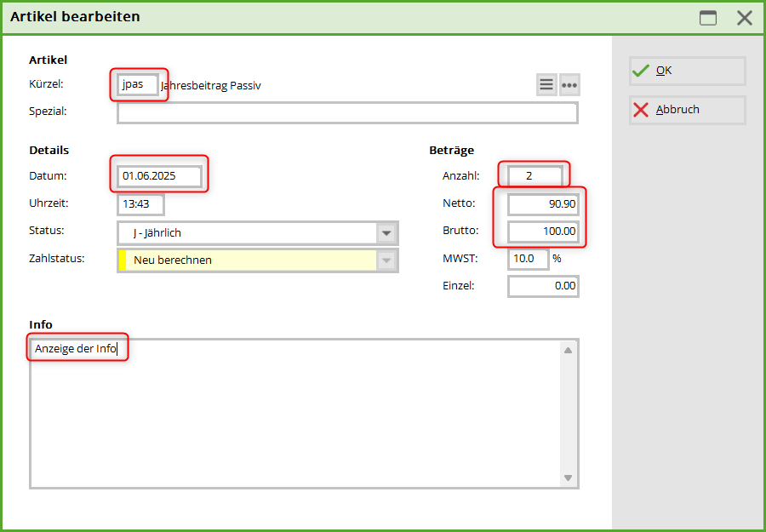Click the three-dots more options icon

pyautogui.click(x=569, y=85)
